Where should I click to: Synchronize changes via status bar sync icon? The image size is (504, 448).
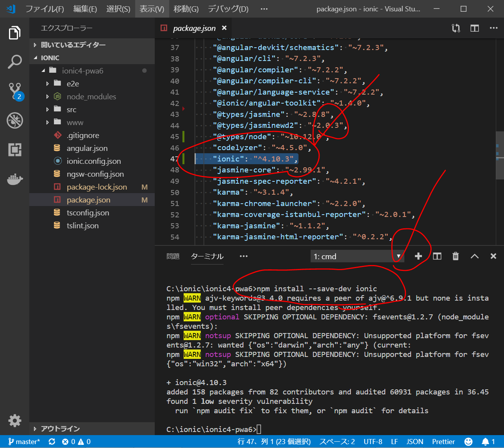pos(52,442)
